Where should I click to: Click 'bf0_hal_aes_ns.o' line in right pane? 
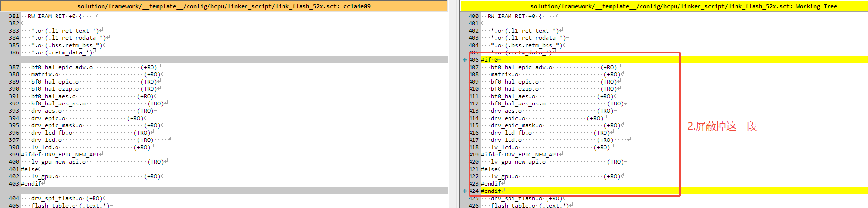coord(518,104)
